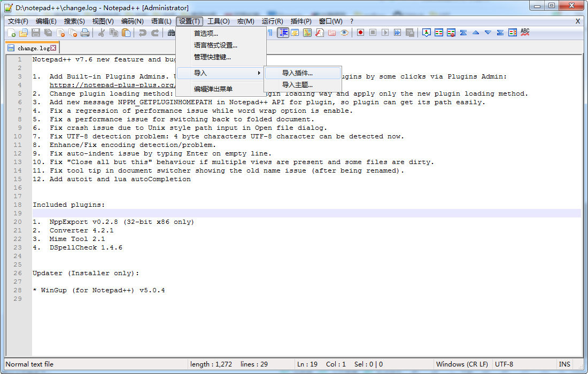The height and width of the screenshot is (374, 588).
Task: Open the 工具(O) menu
Action: pos(219,21)
